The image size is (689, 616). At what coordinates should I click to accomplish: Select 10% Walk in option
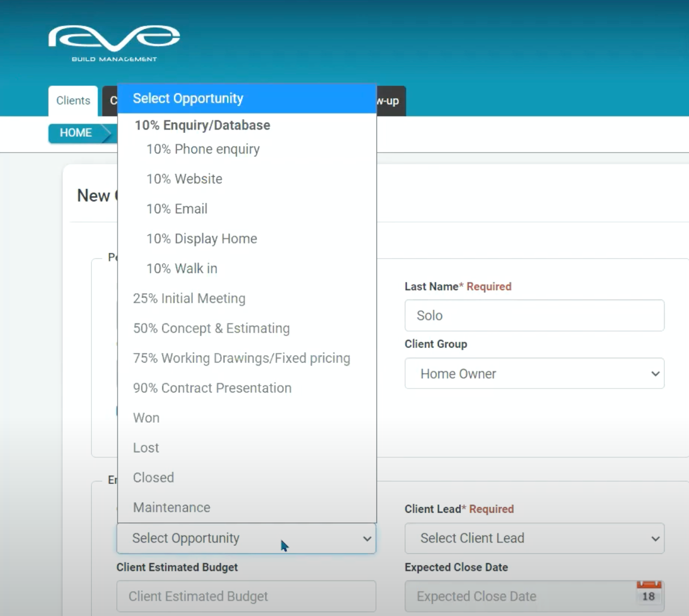pos(247,269)
